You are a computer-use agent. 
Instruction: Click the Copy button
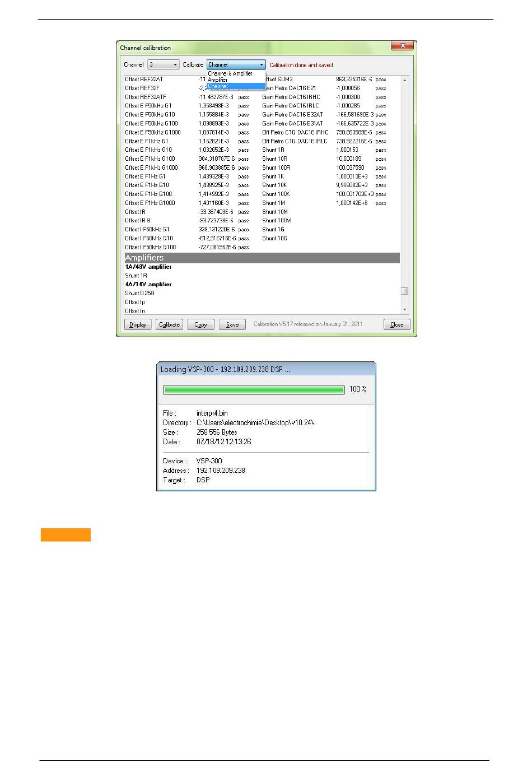[x=200, y=325]
